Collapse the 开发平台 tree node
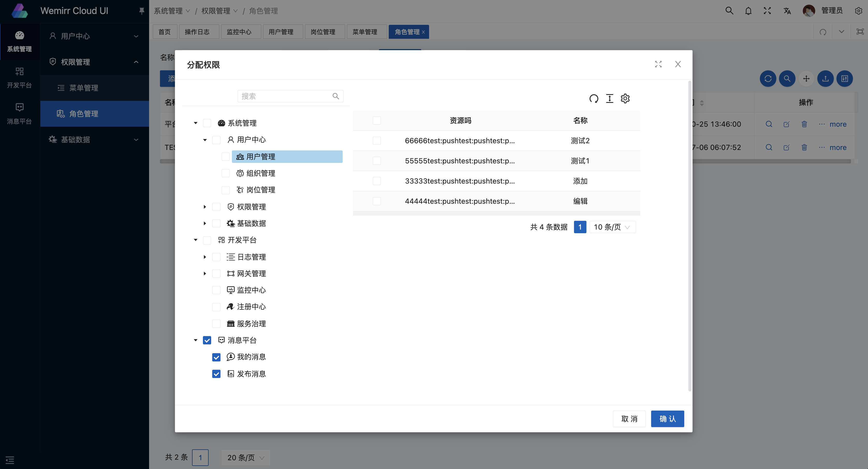The image size is (868, 469). [195, 240]
